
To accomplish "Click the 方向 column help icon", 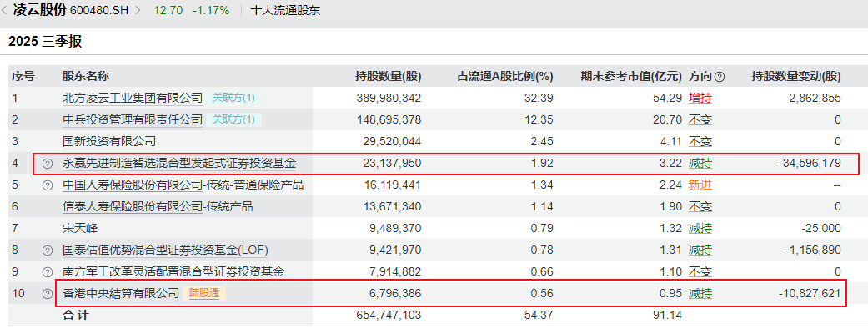I will click(x=720, y=77).
